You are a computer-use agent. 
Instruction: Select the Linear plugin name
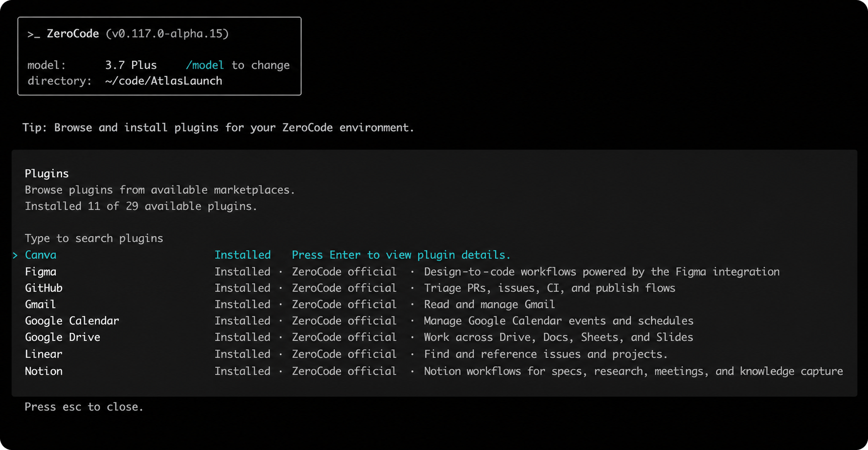44,354
